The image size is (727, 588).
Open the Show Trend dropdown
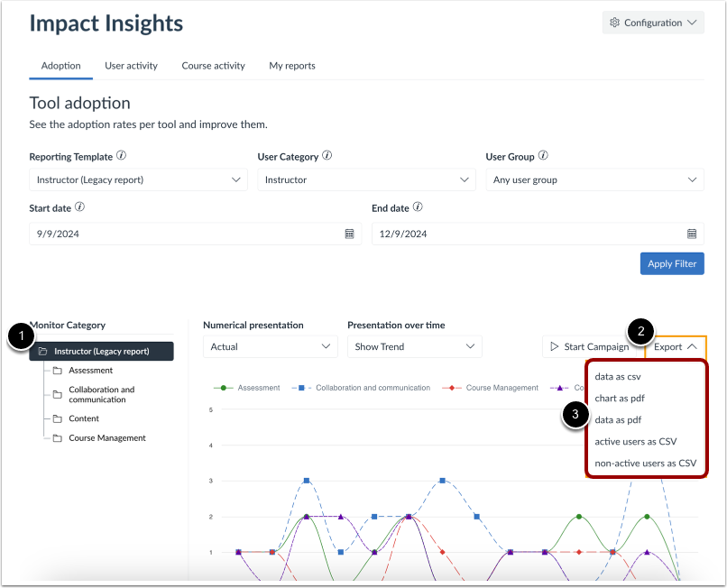tap(414, 346)
